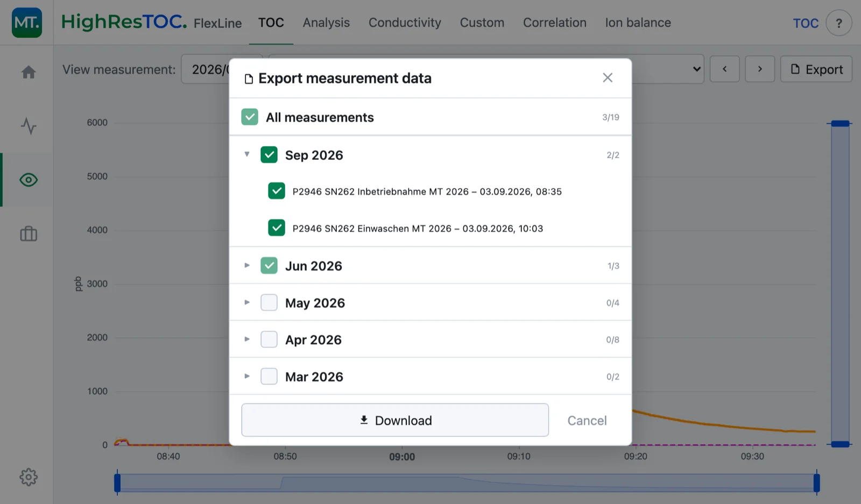Click bottom handle of vertical range slider
This screenshot has height=504, width=861.
840,444
